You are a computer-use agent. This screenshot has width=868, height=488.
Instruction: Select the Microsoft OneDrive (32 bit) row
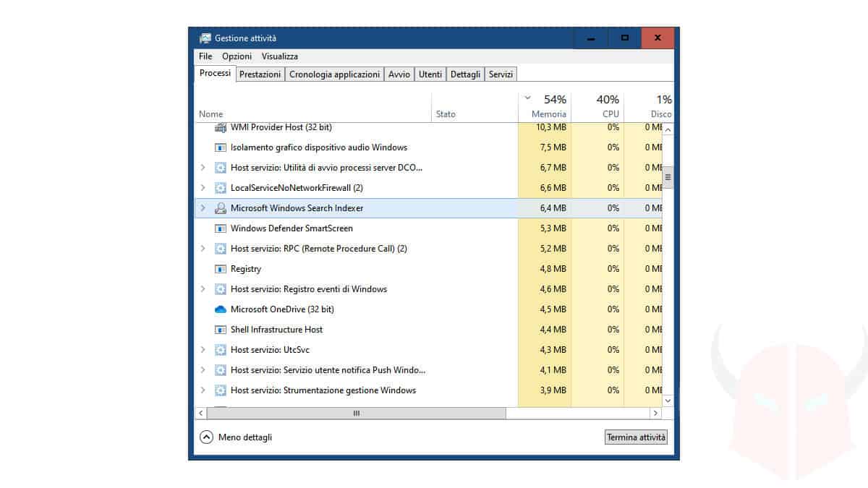click(429, 309)
